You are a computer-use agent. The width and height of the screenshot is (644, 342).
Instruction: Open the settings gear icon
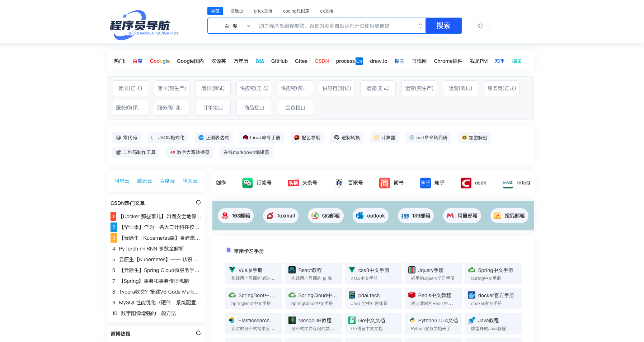[480, 25]
